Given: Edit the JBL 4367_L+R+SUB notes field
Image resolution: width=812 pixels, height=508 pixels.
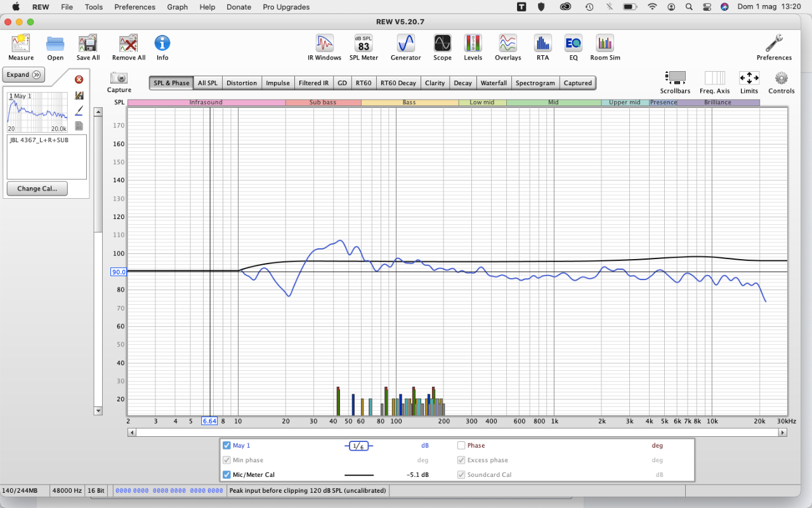Looking at the screenshot, I should pyautogui.click(x=47, y=157).
